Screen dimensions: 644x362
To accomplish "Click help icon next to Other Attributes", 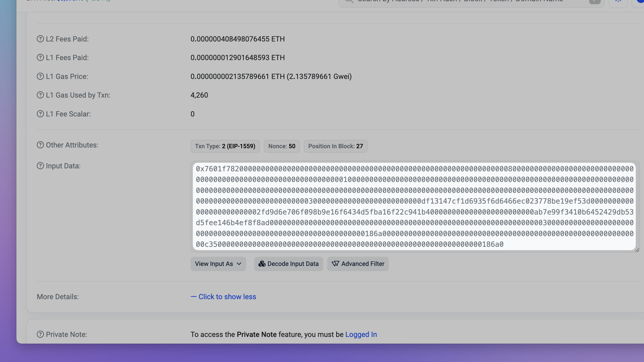I will pos(40,145).
